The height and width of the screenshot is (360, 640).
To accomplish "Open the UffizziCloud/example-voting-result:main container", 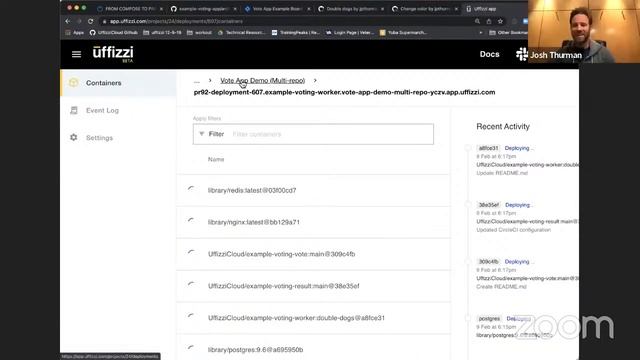I will pos(283,286).
